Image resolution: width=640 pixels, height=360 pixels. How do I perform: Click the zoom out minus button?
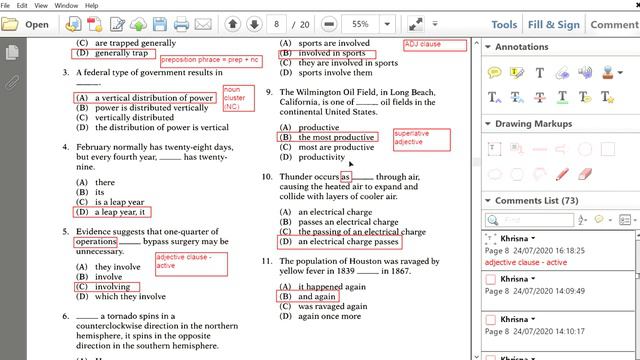click(x=329, y=24)
